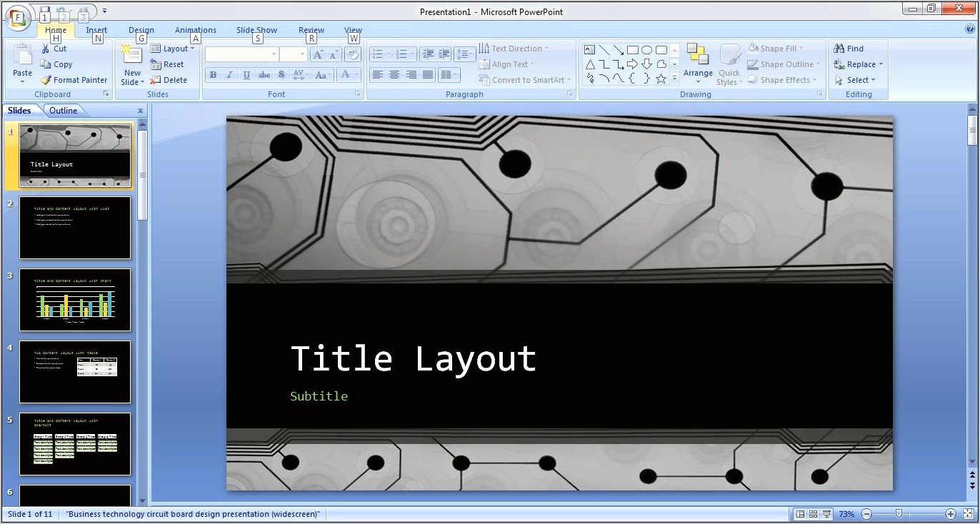The width and height of the screenshot is (980, 524).
Task: Click the Increase Font Size button
Action: (318, 55)
